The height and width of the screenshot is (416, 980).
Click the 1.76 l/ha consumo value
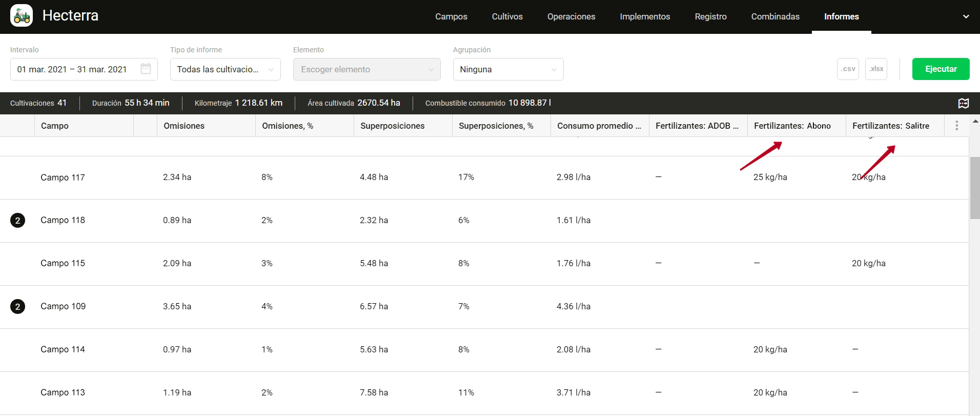click(574, 263)
